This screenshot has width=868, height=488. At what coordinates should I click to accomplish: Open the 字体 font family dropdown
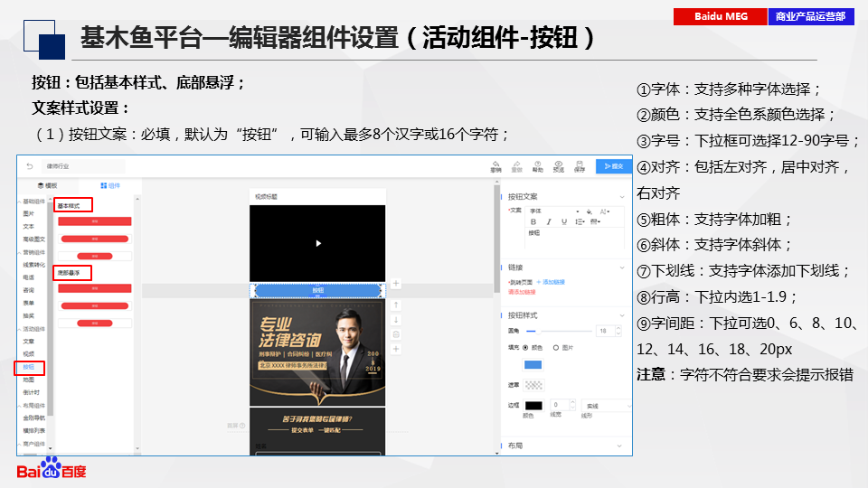point(554,211)
